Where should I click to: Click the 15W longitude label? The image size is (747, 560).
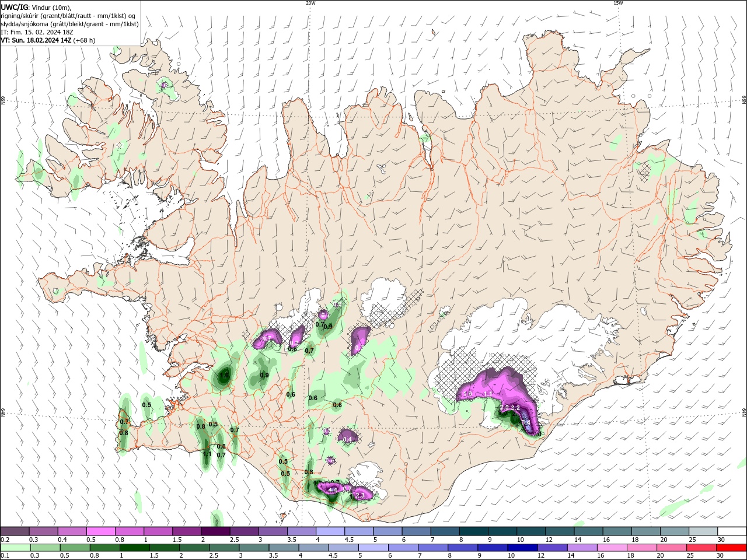618,3
